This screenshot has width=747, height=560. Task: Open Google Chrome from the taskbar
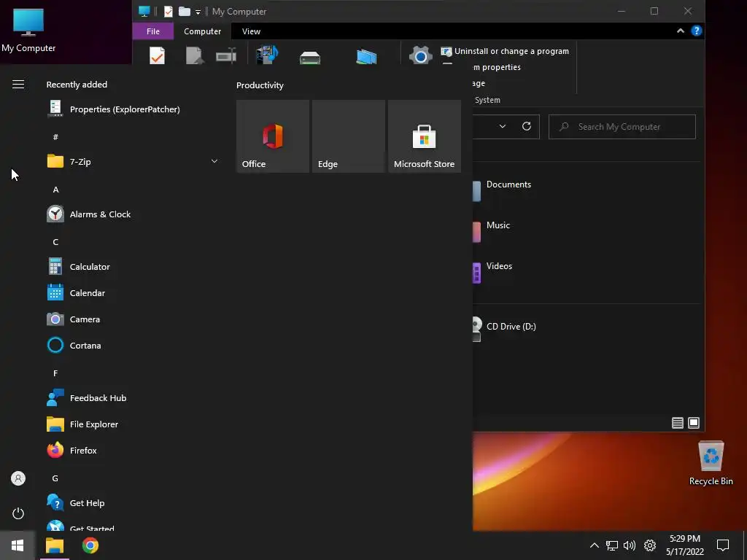(90, 545)
